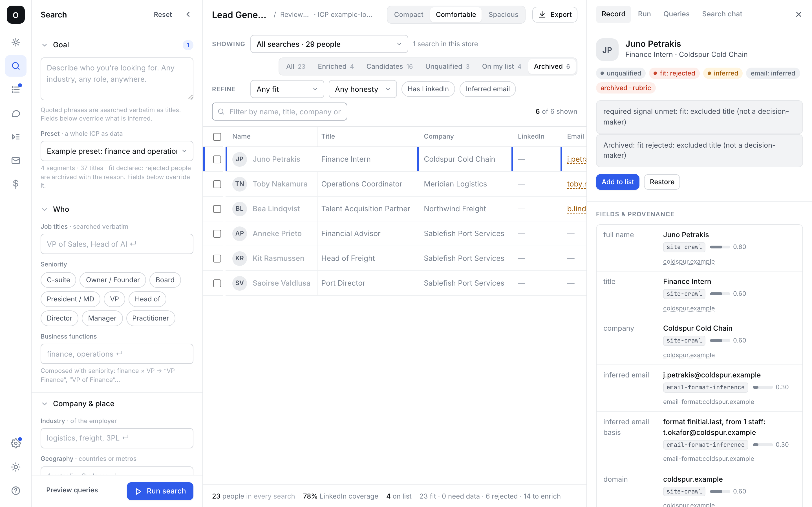Tick the checkbox for Kit Rasmussen

[x=217, y=259]
